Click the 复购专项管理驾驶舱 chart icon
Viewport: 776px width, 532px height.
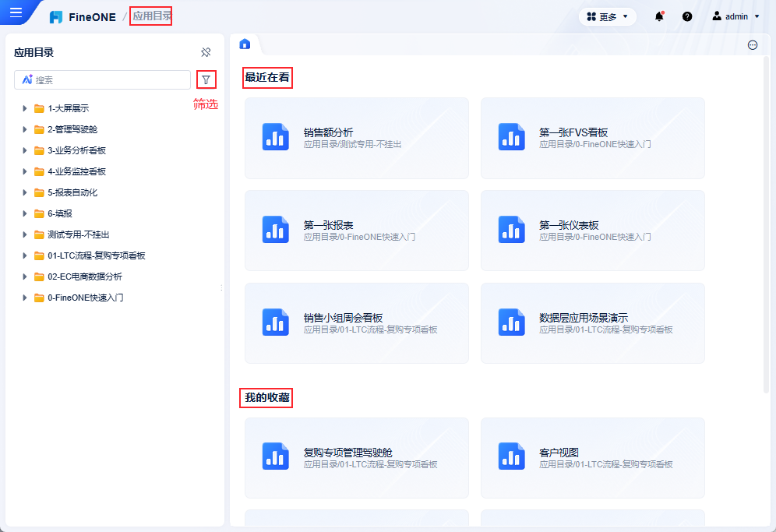[276, 456]
